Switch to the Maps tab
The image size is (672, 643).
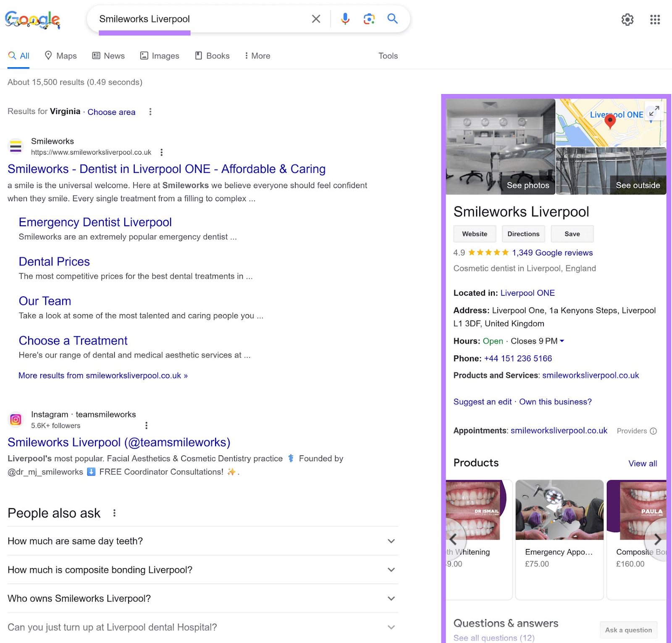[x=61, y=55]
